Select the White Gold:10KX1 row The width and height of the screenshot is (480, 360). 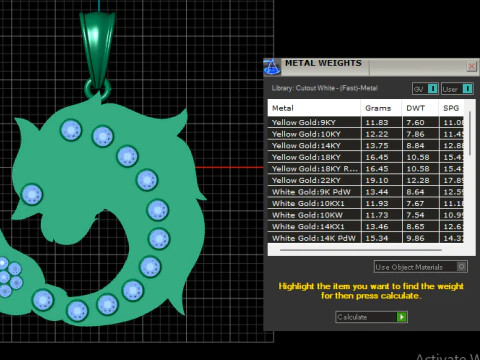(x=366, y=203)
